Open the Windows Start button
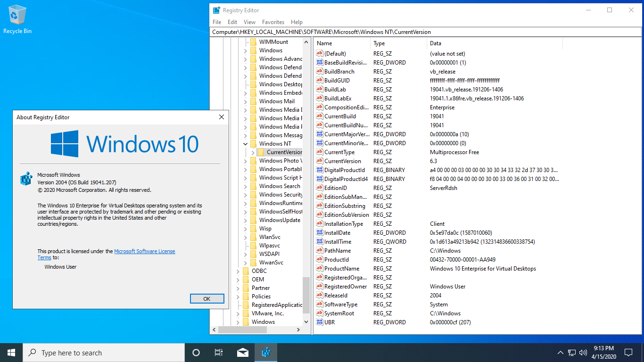Image resolution: width=644 pixels, height=362 pixels. (x=11, y=353)
